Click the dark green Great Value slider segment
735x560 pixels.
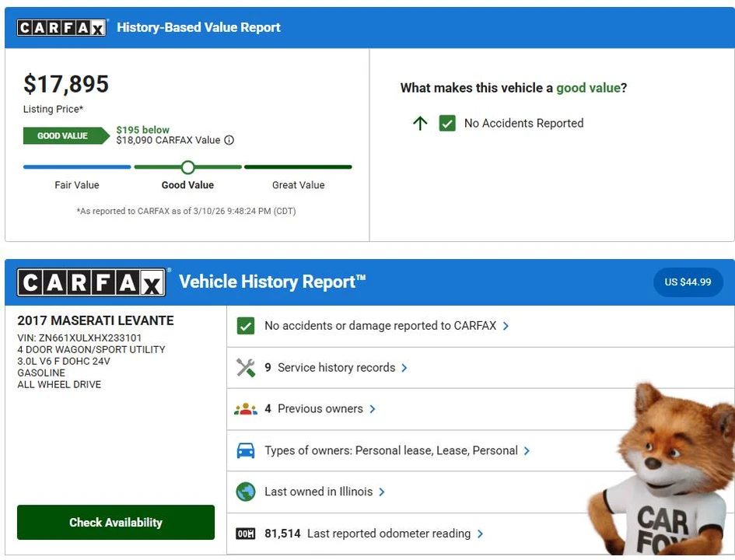coord(298,166)
